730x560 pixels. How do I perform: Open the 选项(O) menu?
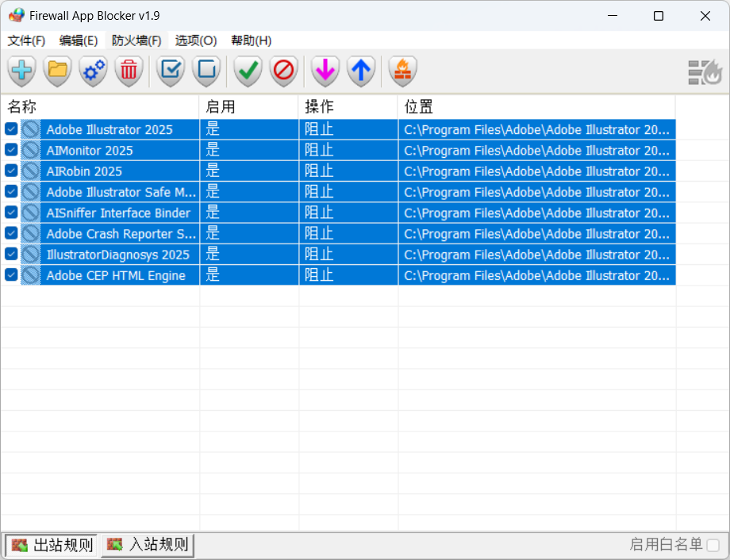(196, 41)
